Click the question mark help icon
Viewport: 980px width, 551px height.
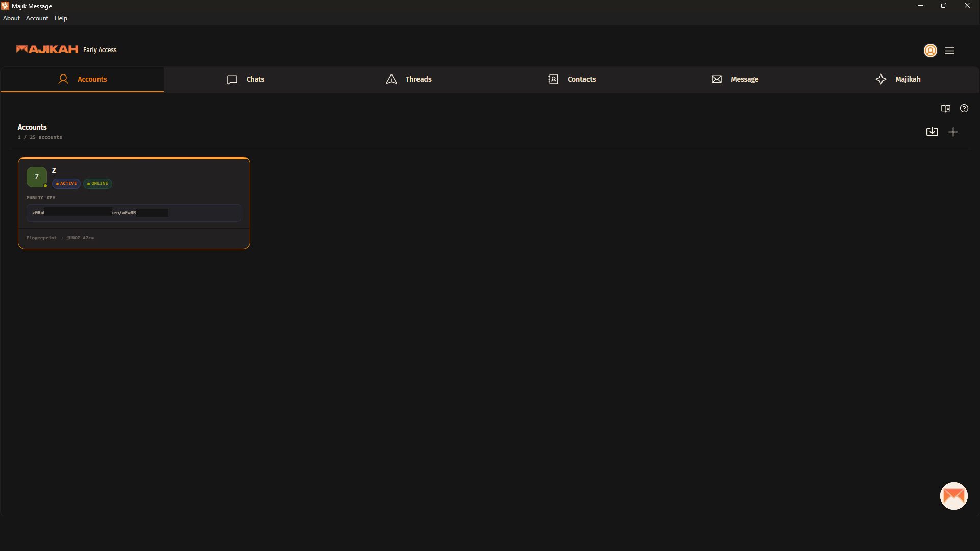pos(964,108)
